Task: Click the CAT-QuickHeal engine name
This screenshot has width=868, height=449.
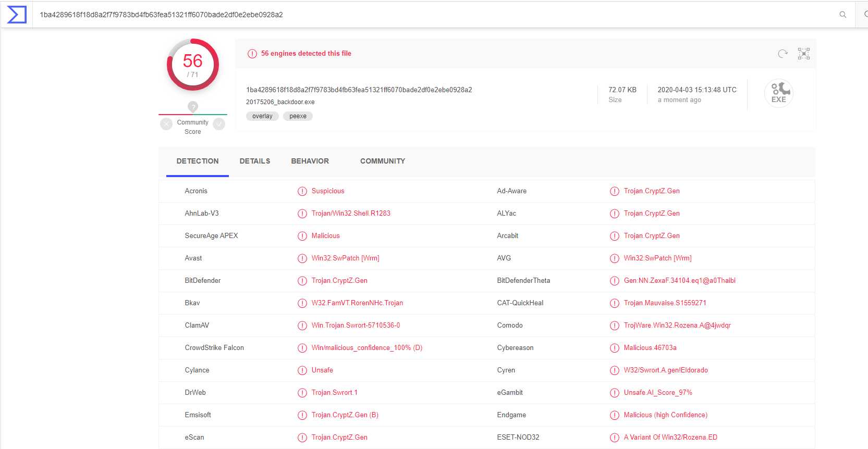Action: pyautogui.click(x=520, y=303)
